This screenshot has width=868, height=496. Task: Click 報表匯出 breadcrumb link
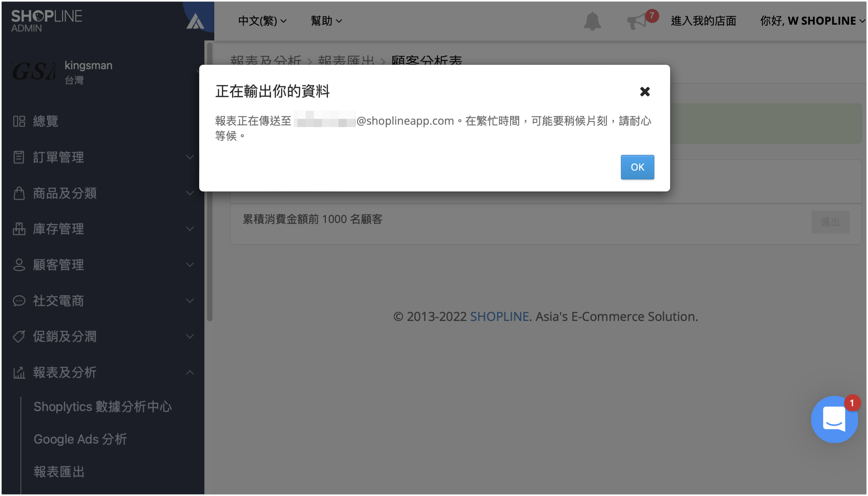[x=346, y=60]
